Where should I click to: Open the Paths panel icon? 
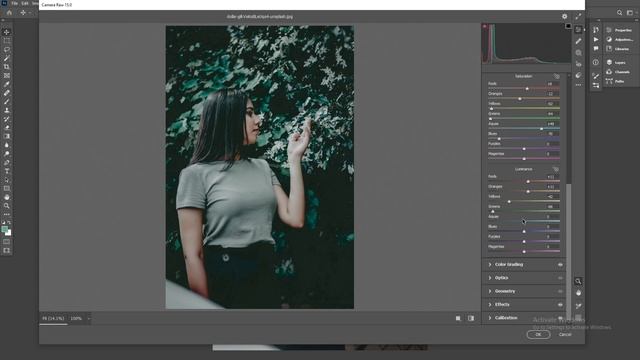point(609,81)
